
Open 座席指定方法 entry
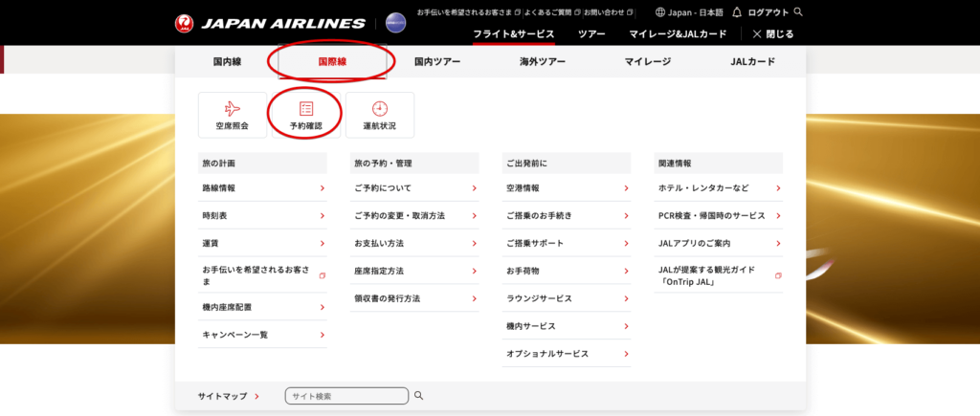tap(414, 271)
